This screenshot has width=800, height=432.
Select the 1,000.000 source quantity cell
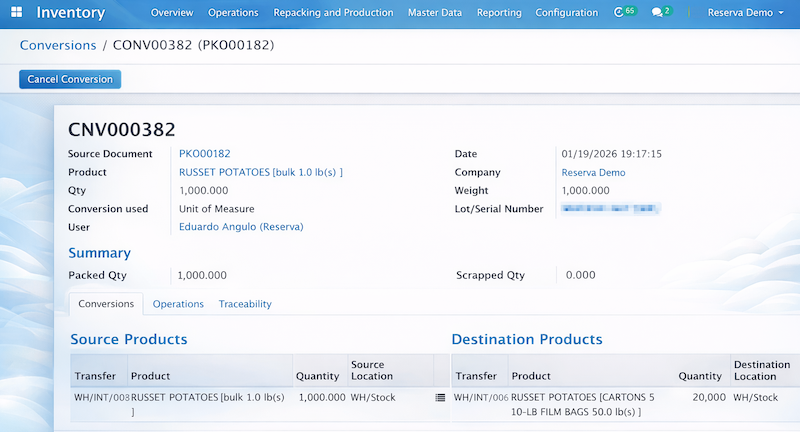coord(322,397)
